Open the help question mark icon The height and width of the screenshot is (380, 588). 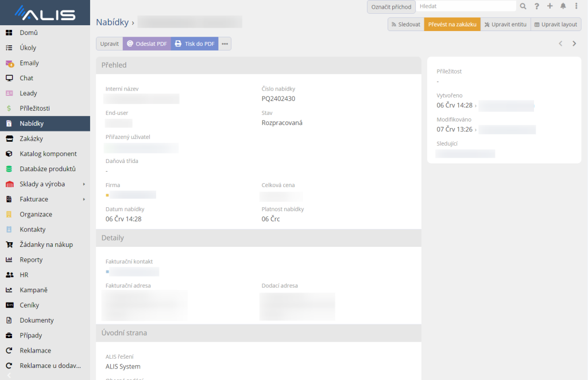536,6
